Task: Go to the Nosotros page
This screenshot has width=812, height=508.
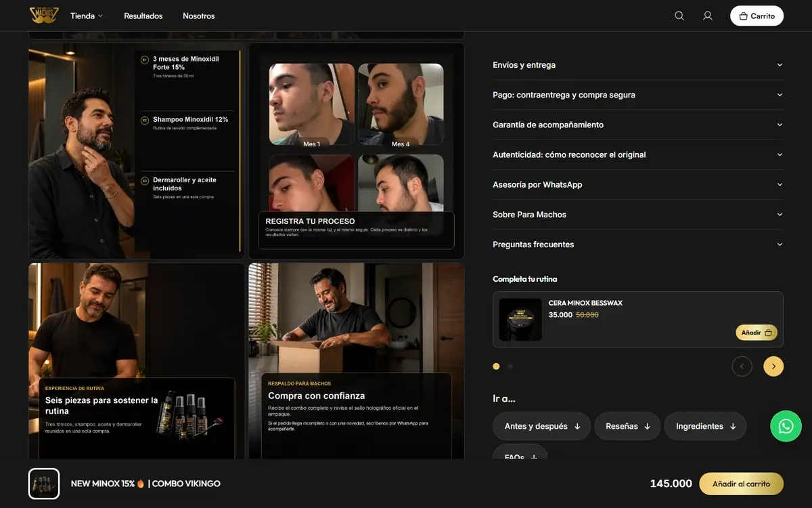Action: click(199, 16)
